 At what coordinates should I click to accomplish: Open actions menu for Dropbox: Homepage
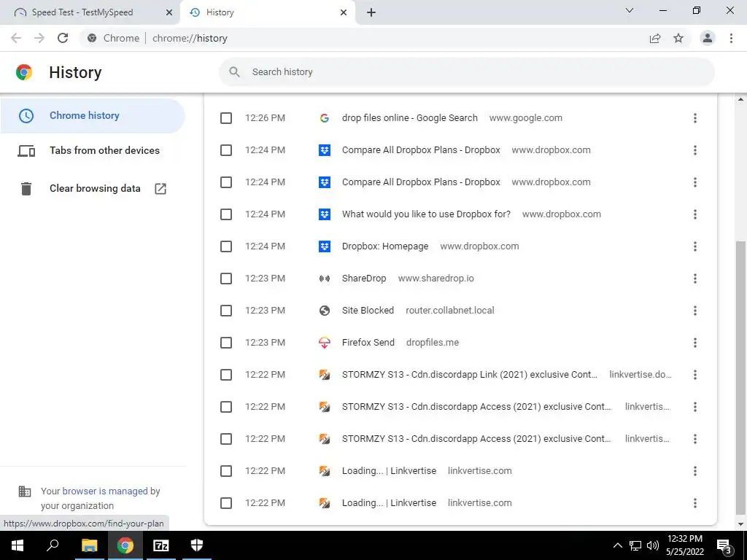point(695,246)
